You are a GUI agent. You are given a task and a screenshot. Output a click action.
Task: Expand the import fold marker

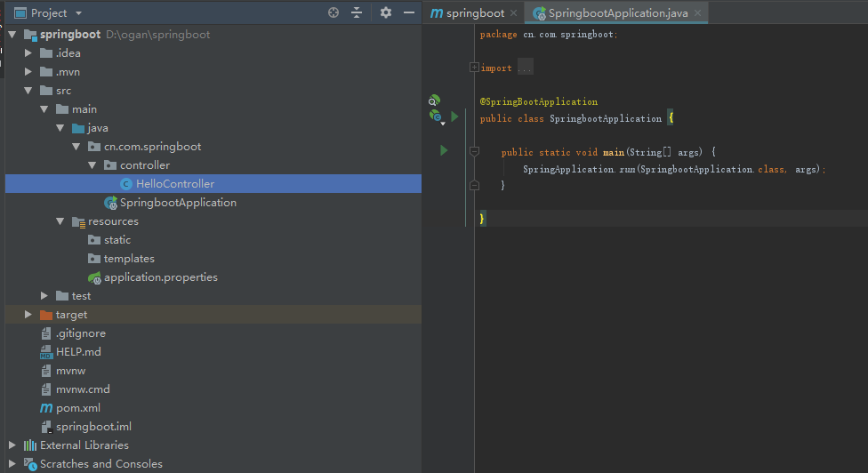(x=474, y=68)
